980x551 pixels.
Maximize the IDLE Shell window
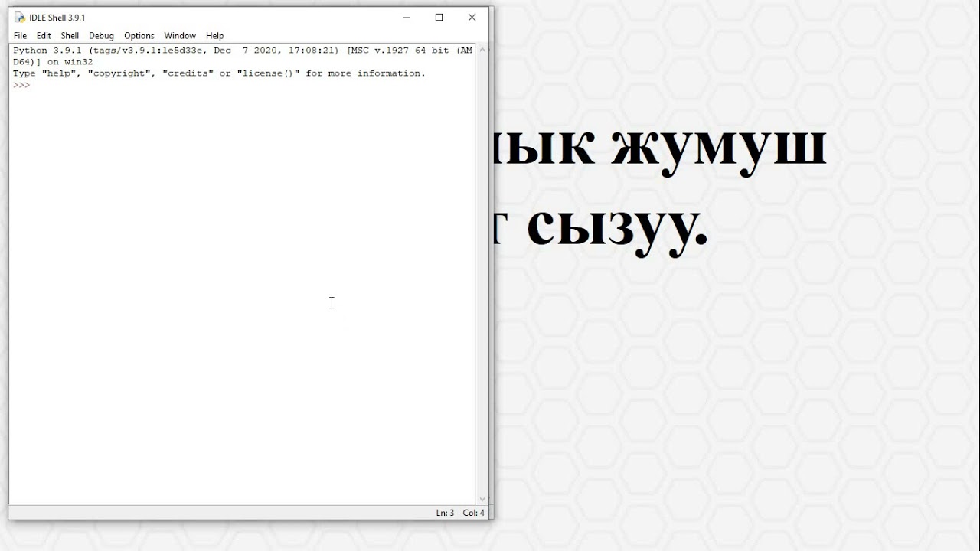[439, 18]
